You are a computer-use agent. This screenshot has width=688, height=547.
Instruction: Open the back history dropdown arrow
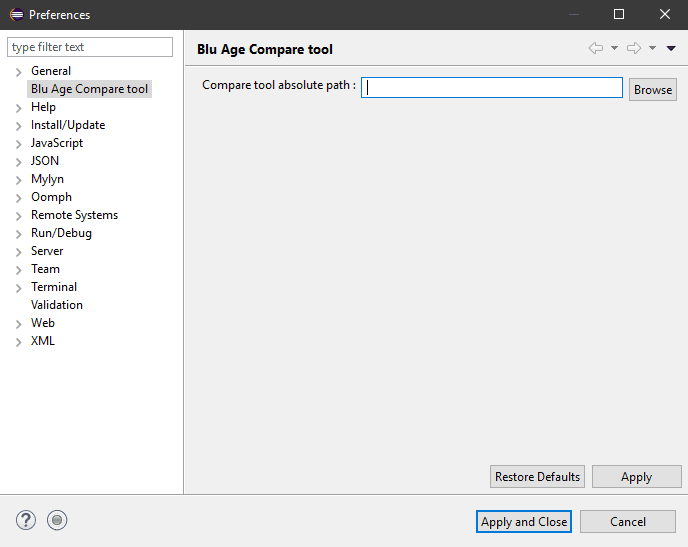[614, 48]
